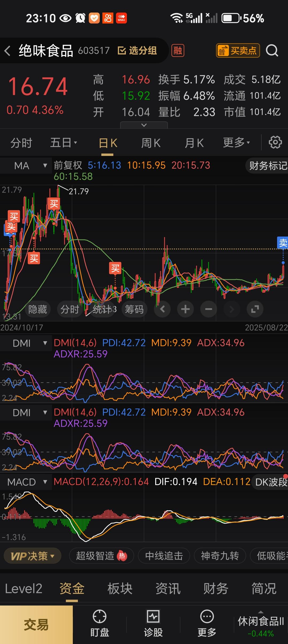
Task: Open 板块 sector tab
Action: 120,589
